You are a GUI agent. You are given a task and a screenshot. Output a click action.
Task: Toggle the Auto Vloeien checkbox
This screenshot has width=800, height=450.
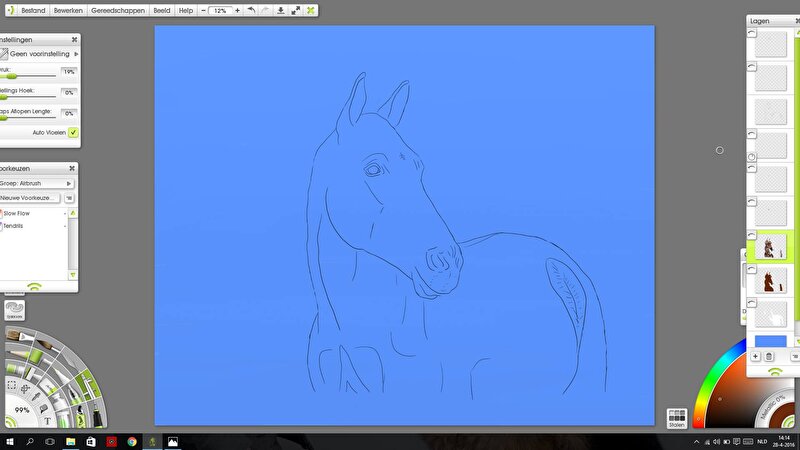point(73,132)
